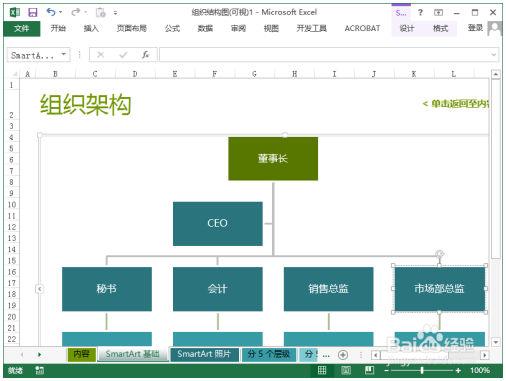Click the Save icon in quick access toolbar

click(x=33, y=13)
